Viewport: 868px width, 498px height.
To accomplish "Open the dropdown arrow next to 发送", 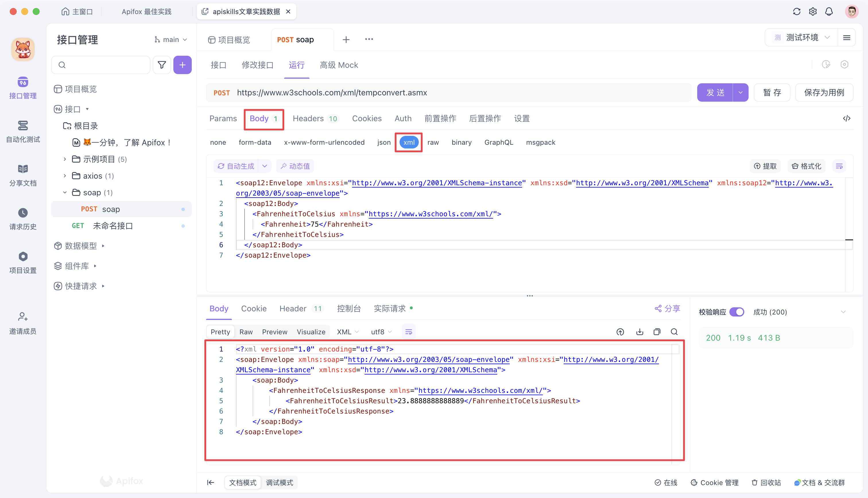I will [x=741, y=93].
